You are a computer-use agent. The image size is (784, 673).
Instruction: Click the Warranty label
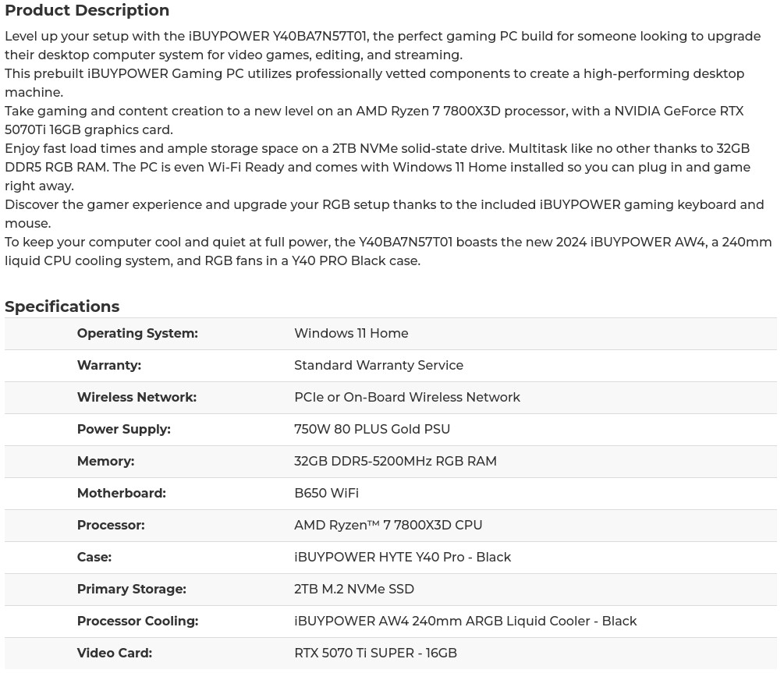point(108,365)
